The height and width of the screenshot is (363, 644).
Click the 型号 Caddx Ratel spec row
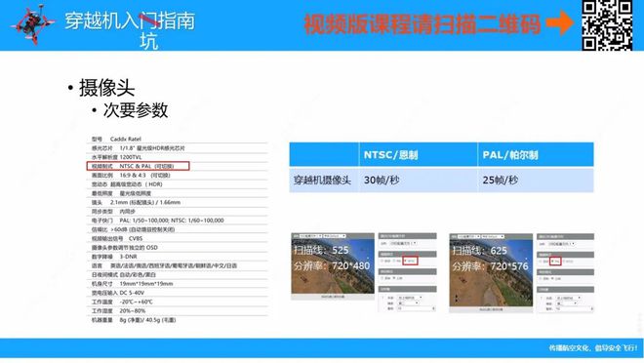coord(177,139)
